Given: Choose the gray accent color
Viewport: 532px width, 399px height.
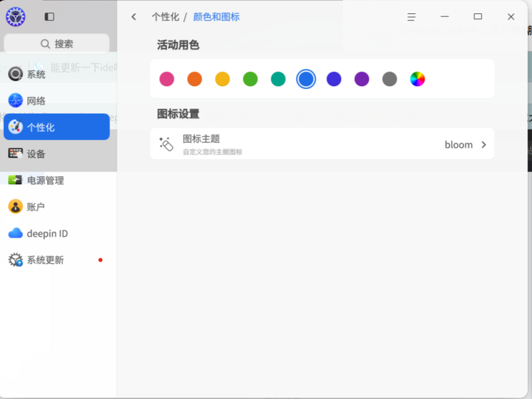Looking at the screenshot, I should point(389,79).
